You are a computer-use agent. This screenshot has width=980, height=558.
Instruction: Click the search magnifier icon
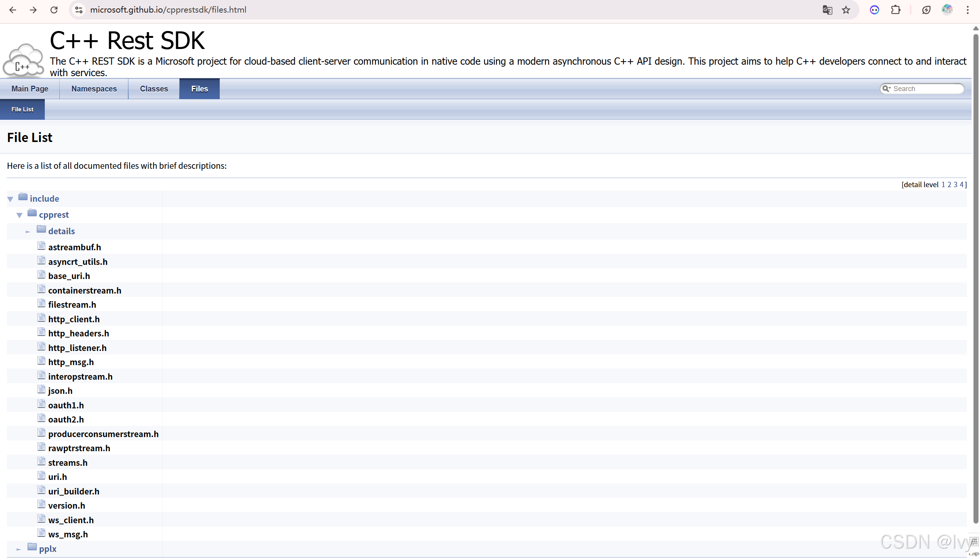[886, 88]
